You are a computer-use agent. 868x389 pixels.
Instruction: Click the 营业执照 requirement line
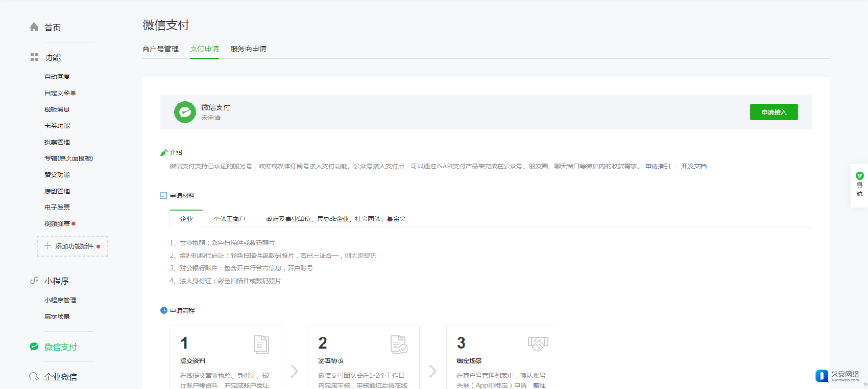coord(222,243)
